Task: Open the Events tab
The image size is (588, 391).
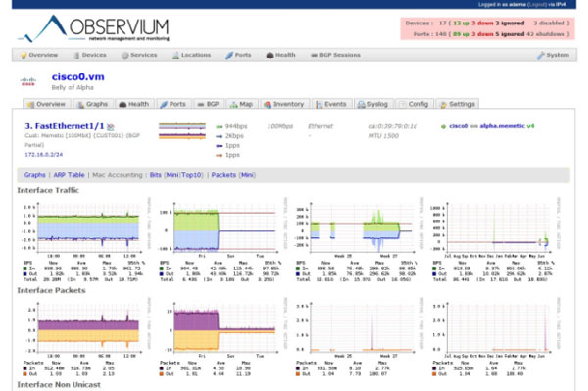Action: (x=331, y=104)
